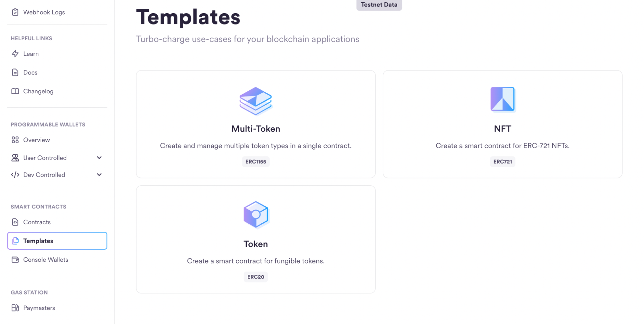Viewport: 644px width, 324px height.
Task: Click the Overview grid icon
Action: tap(15, 140)
